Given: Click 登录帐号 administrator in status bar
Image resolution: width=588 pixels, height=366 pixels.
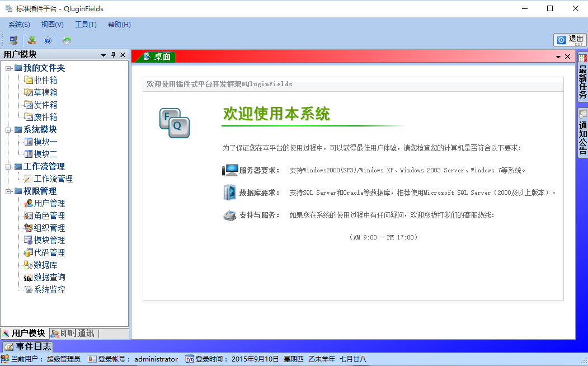Looking at the screenshot, I should point(133,359).
